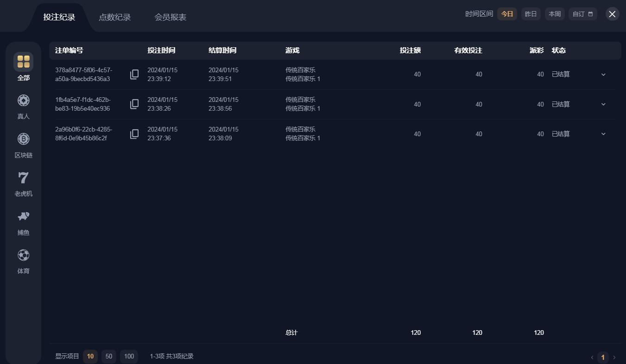Switch to the 会员报表 tab
Viewport: 626px width, 364px height.
[171, 17]
